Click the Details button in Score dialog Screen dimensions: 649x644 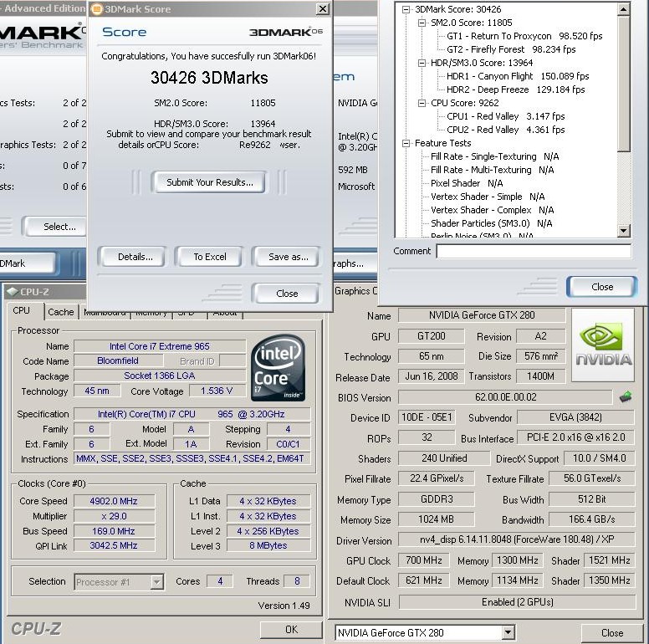pyautogui.click(x=135, y=257)
